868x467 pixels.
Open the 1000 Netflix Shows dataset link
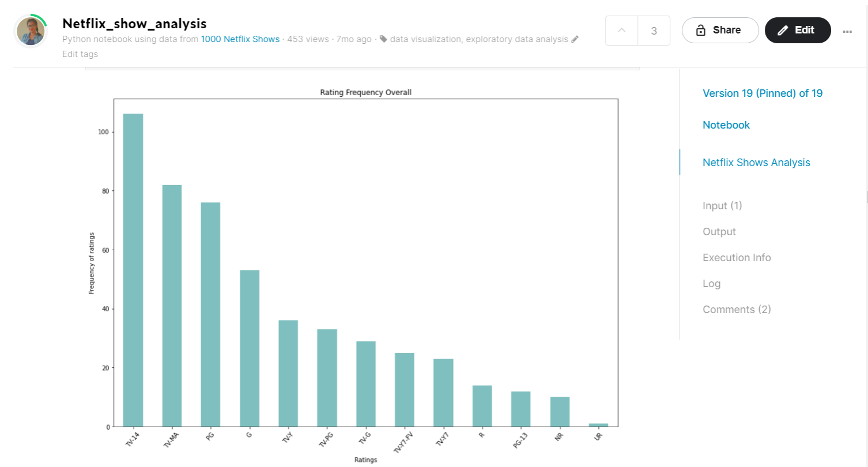coord(240,39)
